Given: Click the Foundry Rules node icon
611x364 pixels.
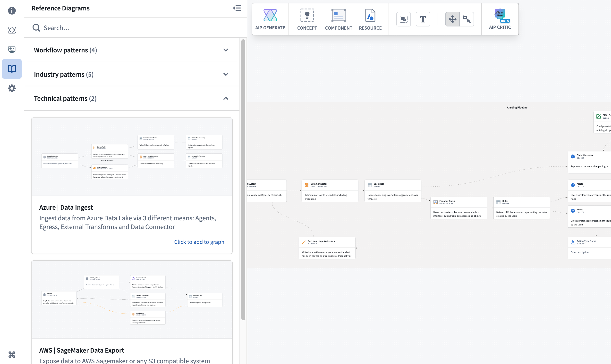Looking at the screenshot, I should 435,202.
